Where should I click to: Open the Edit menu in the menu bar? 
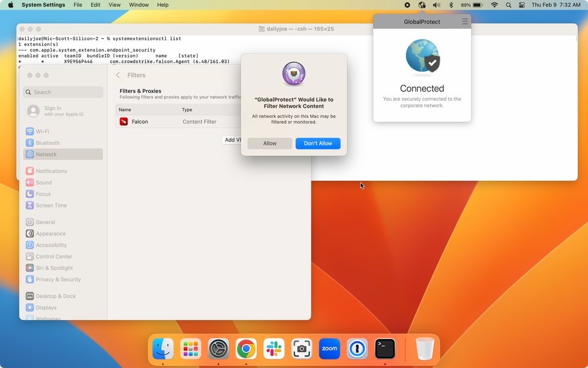tap(95, 5)
